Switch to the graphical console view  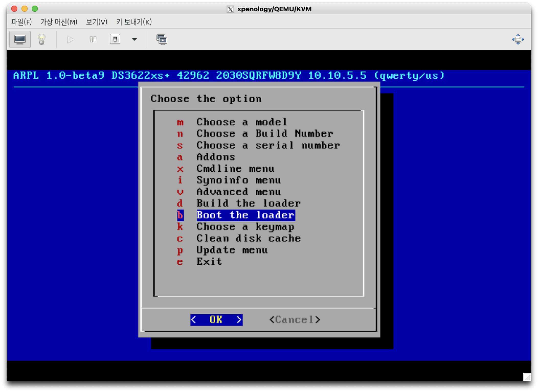[19, 40]
